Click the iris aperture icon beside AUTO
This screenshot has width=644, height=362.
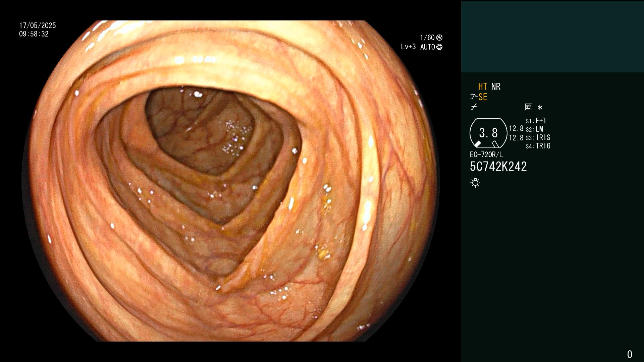pos(439,47)
